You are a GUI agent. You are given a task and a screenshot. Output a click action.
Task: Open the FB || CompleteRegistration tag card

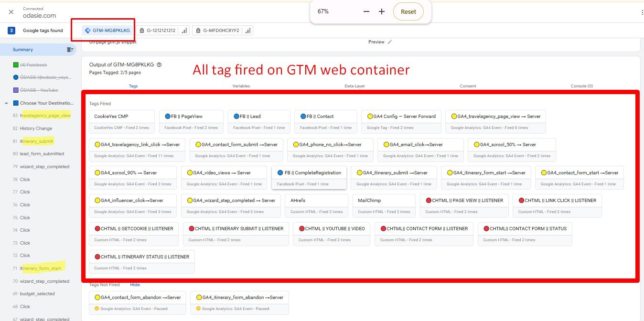(309, 178)
